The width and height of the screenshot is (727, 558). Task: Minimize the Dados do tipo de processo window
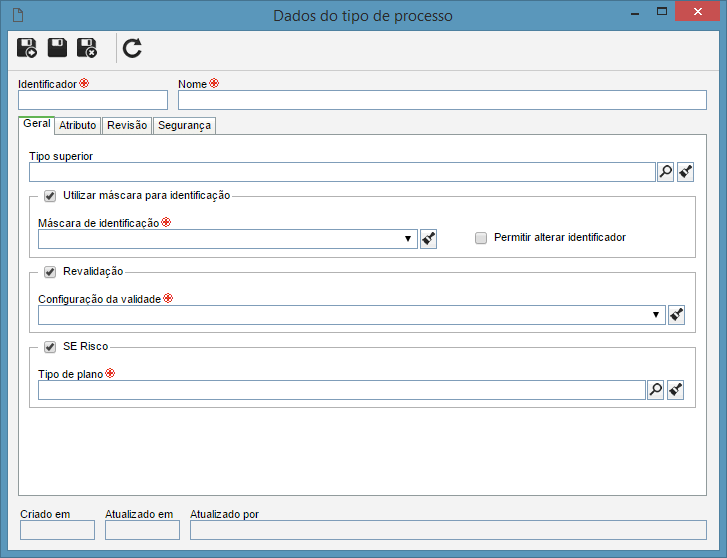pyautogui.click(x=635, y=13)
